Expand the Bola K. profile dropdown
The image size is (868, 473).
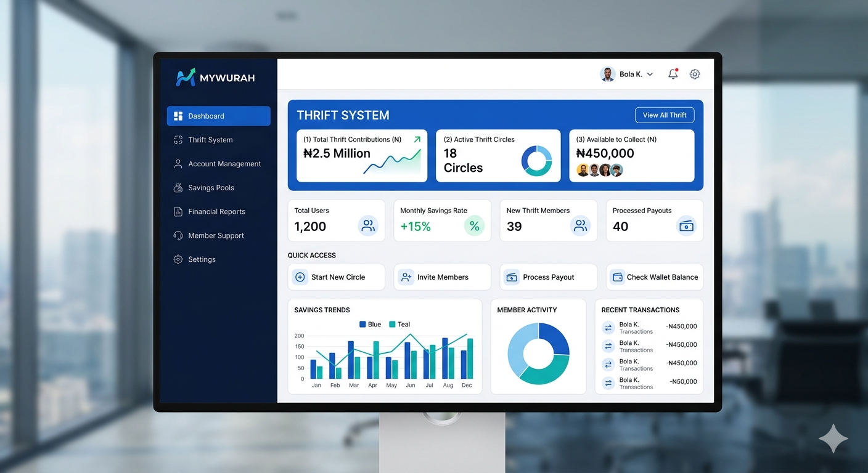pyautogui.click(x=650, y=75)
